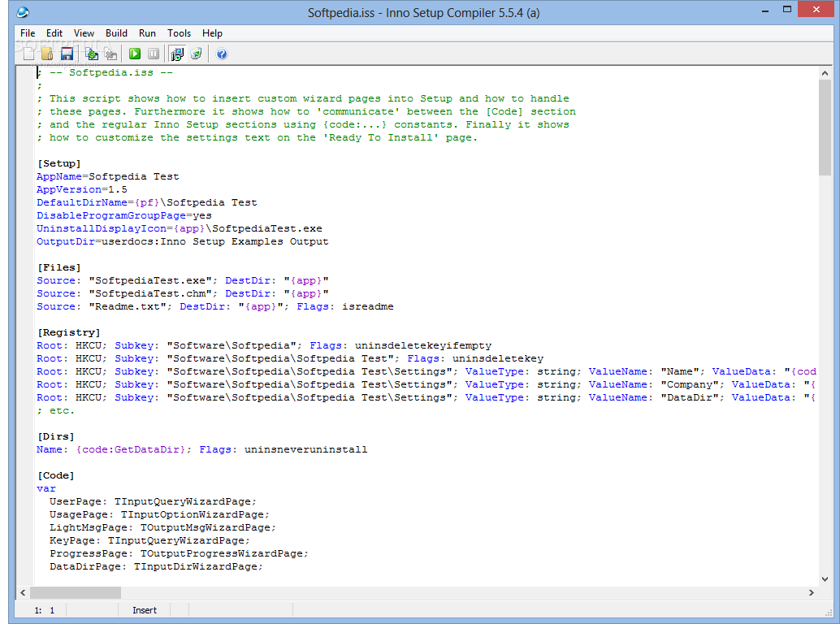The width and height of the screenshot is (840, 624).
Task: Click the [Registry] section header
Action: (68, 332)
